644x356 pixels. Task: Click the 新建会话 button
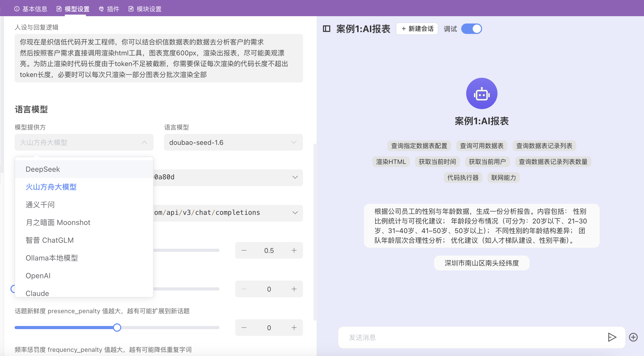click(x=416, y=29)
